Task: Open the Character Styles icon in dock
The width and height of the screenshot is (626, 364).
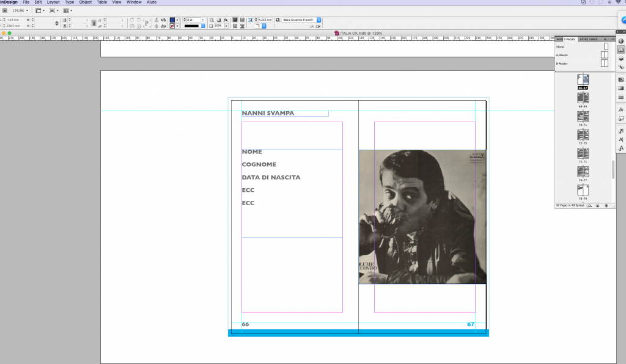Action: pos(621,148)
